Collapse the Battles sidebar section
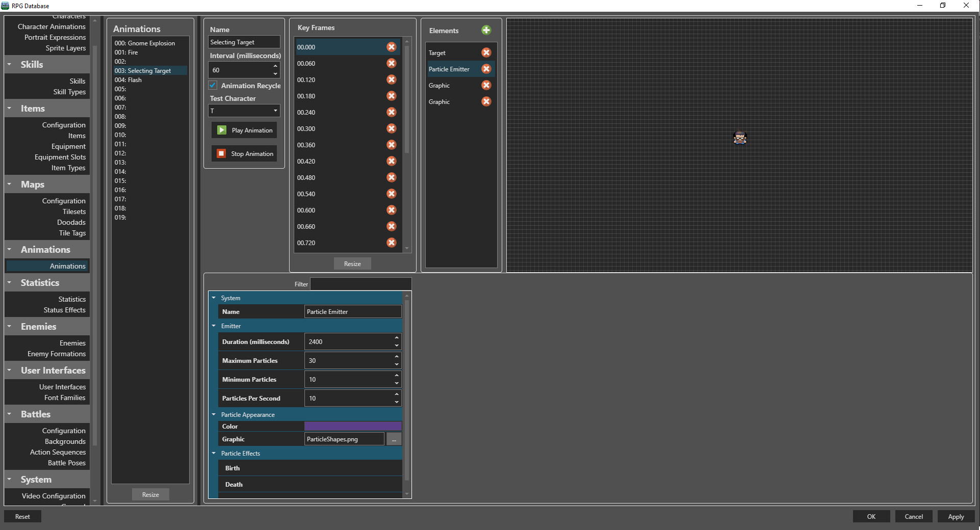 (10, 414)
